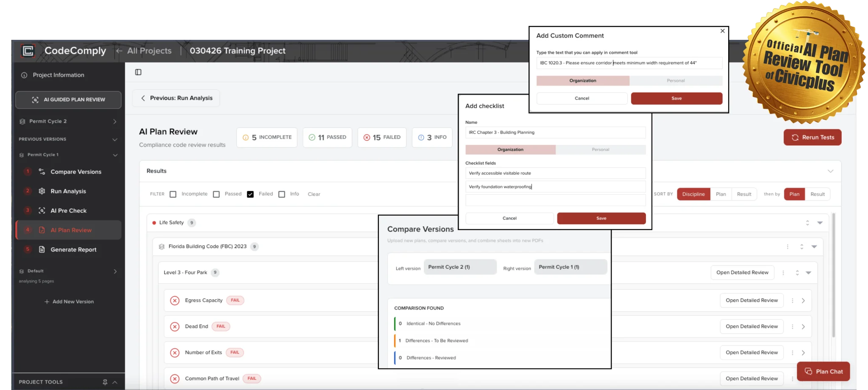This screenshot has width=868, height=390.
Task: Click the Florida Building Code layers icon
Action: coord(161,247)
